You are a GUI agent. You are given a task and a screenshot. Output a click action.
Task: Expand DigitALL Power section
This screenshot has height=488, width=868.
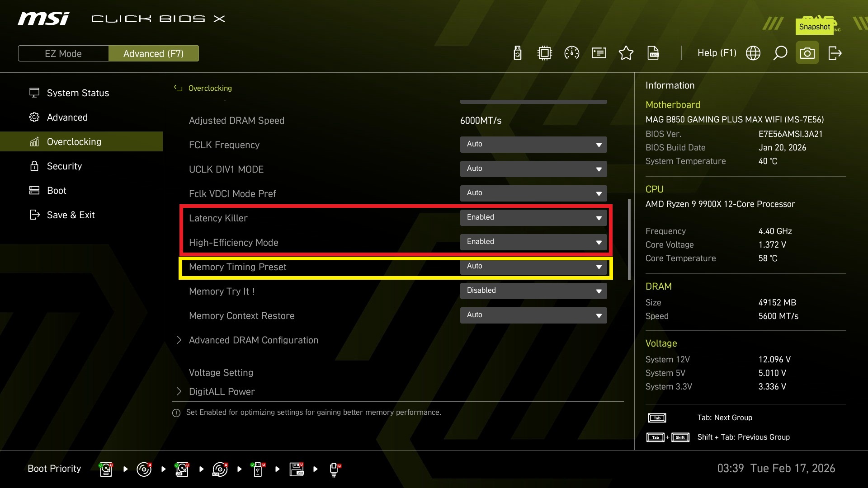pyautogui.click(x=222, y=392)
